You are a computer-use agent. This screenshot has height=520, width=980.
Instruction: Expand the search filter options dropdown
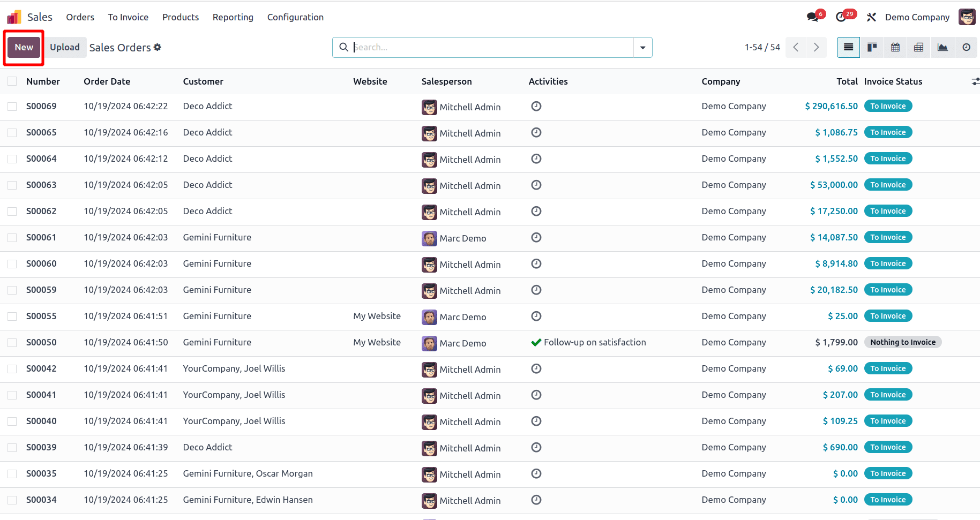(x=642, y=47)
